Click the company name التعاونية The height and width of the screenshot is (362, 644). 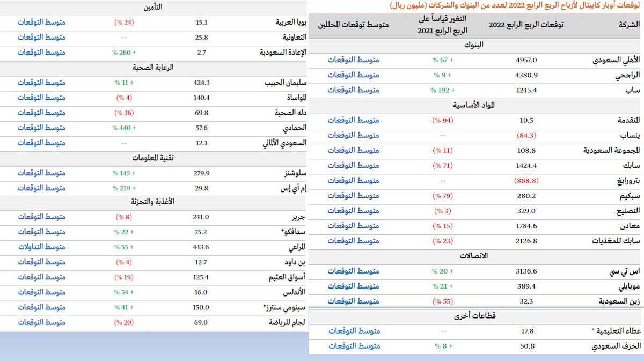point(295,38)
